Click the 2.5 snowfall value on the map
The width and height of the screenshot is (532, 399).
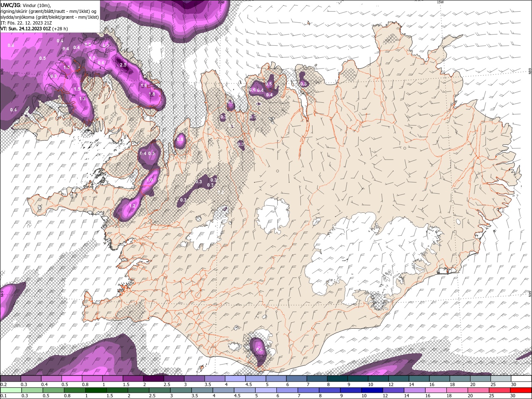(123, 65)
